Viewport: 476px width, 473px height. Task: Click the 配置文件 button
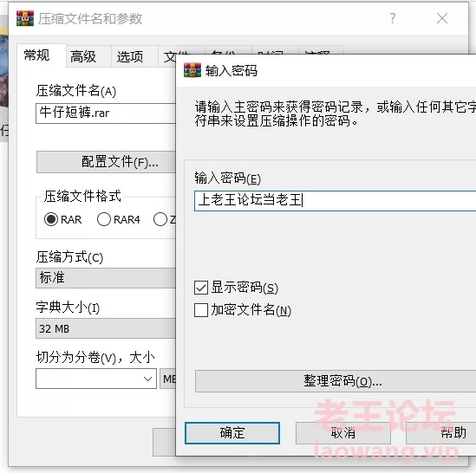pos(106,162)
